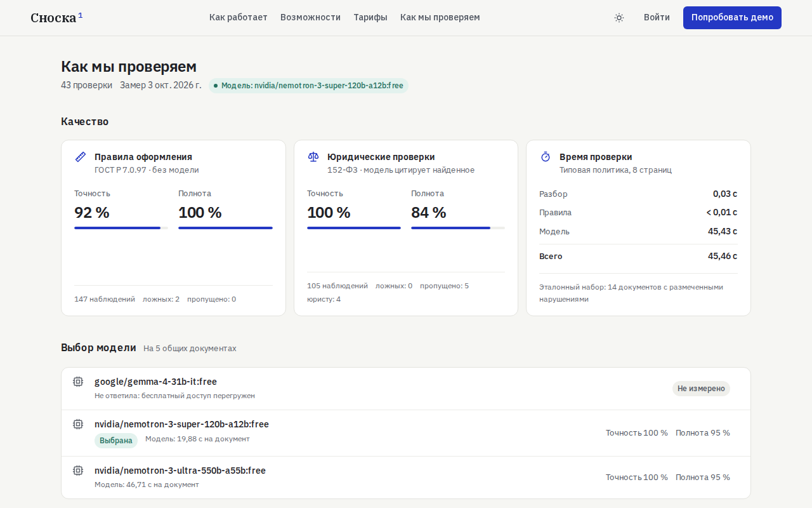Screen dimensions: 812x508
Task: Click the юристу: 4 text
Action: (x=324, y=299)
